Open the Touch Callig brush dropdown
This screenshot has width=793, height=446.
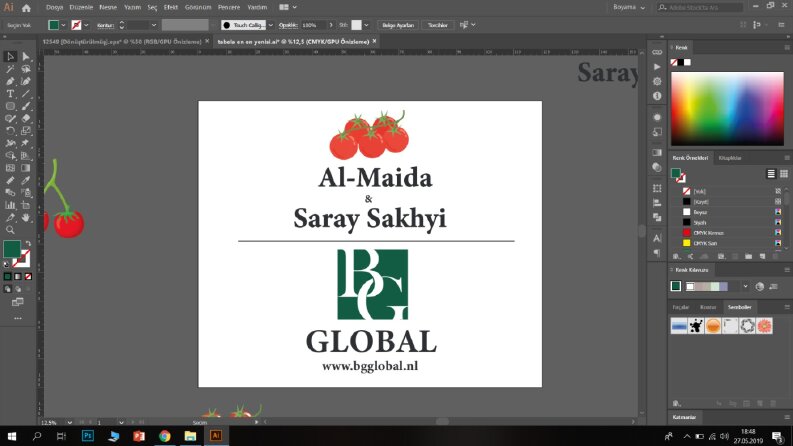pos(271,25)
